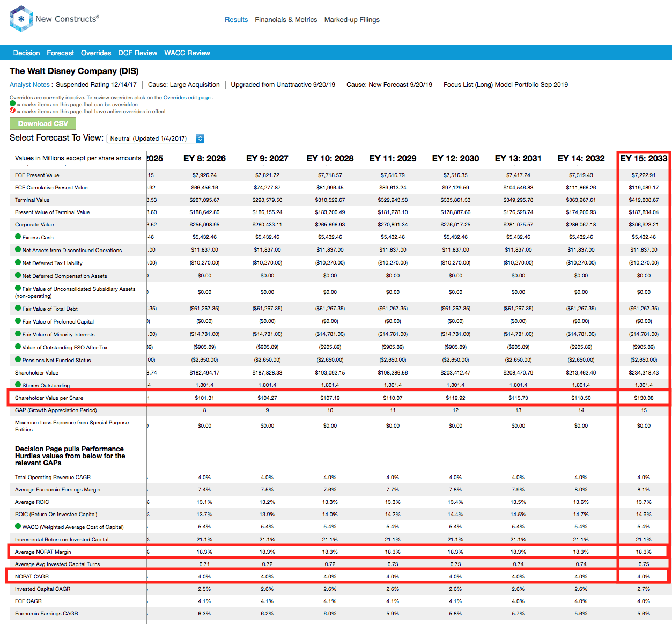Click green dot for Unconsolidated Subsidiary Assets
The width and height of the screenshot is (672, 624).
[18, 288]
